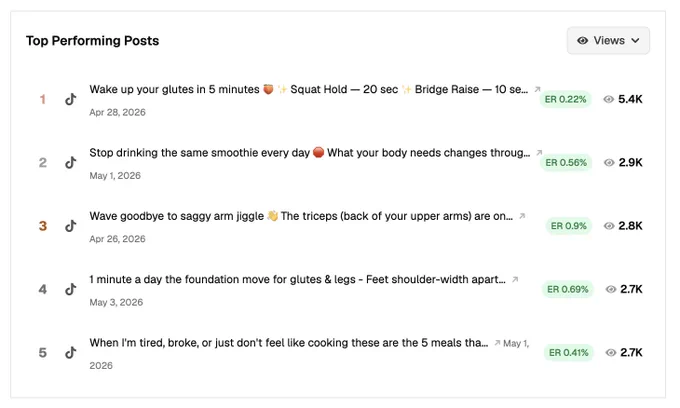Viewport: 680px width, 408px height.
Task: Click the ER 0.22% badge
Action: tap(565, 99)
